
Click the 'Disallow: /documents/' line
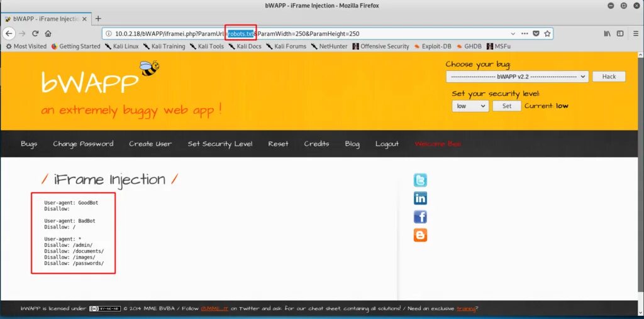(x=74, y=251)
